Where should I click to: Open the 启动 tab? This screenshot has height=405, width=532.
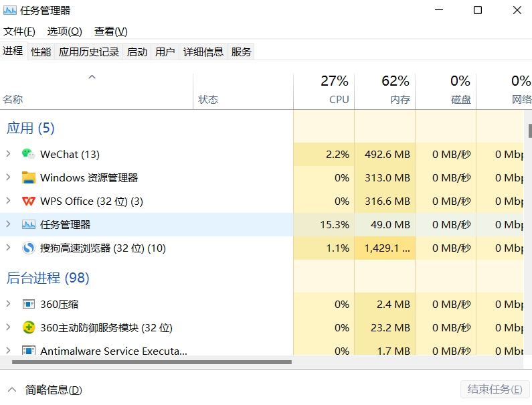[137, 52]
